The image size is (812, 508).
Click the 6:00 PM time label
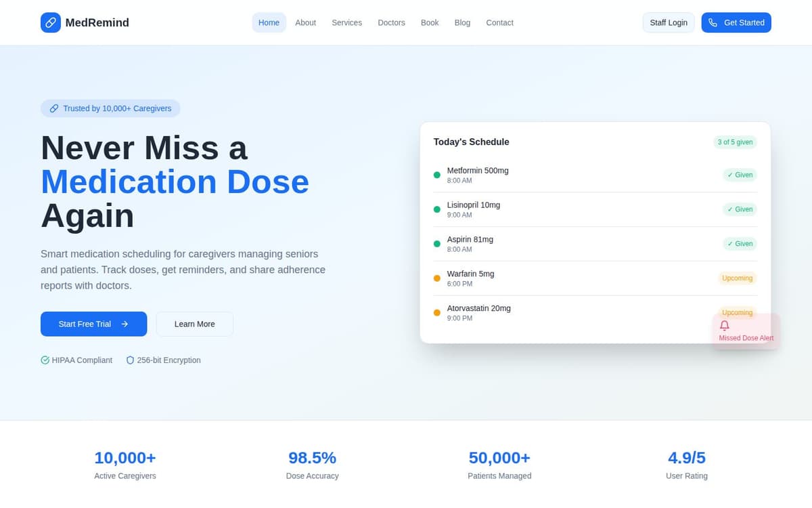459,284
